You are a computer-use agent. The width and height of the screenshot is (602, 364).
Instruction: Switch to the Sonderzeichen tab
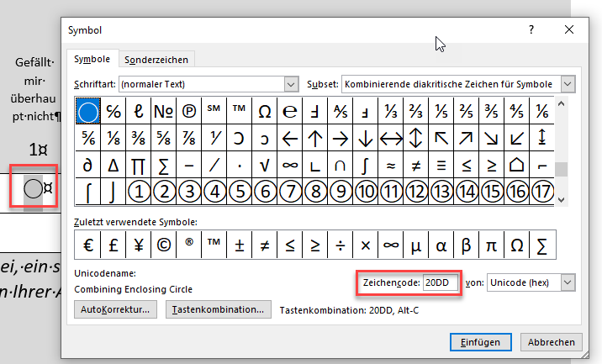point(156,60)
